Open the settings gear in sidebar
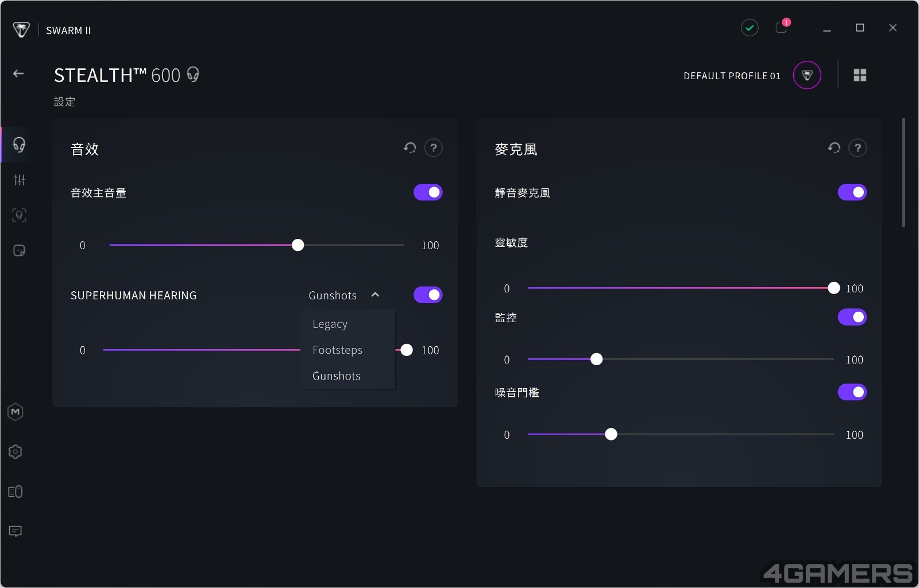The height and width of the screenshot is (588, 919). [16, 452]
